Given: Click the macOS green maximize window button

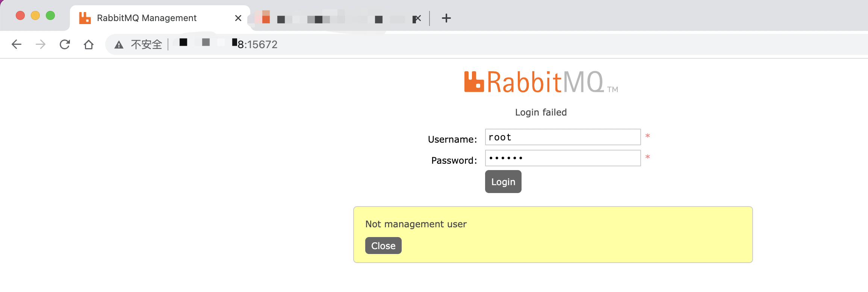Looking at the screenshot, I should (50, 15).
